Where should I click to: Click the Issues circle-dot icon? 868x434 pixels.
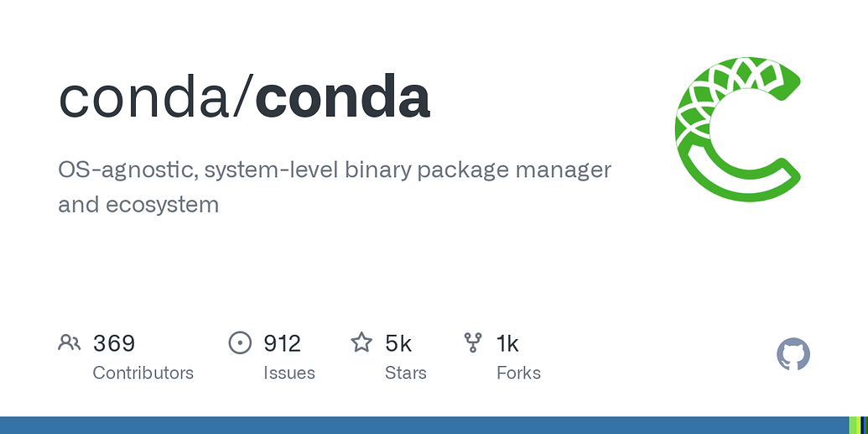click(240, 342)
